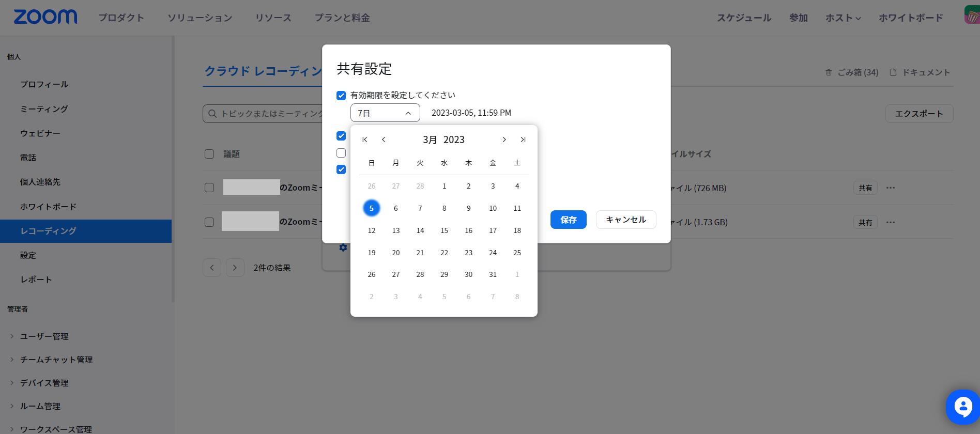Click the 保存 button

click(568, 220)
